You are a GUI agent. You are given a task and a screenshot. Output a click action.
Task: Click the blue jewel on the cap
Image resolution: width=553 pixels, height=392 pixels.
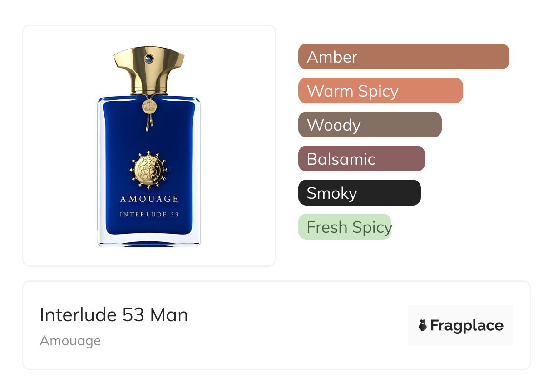(x=148, y=59)
